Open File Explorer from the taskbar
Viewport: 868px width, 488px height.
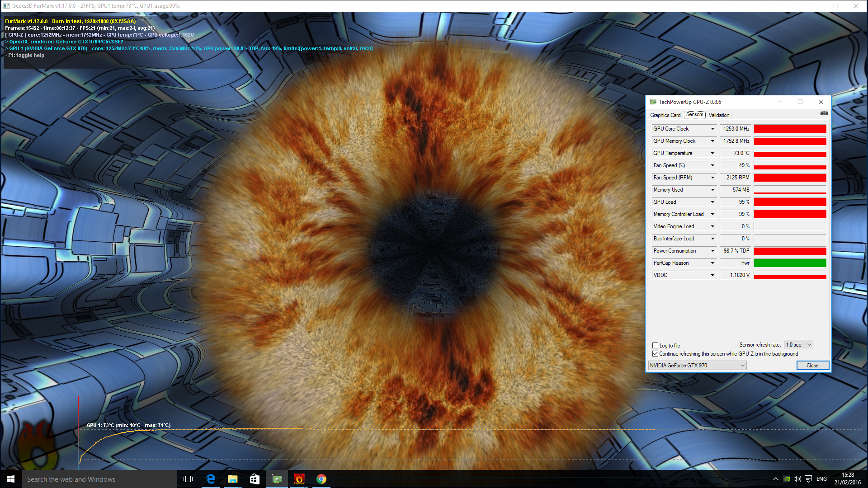click(x=233, y=479)
